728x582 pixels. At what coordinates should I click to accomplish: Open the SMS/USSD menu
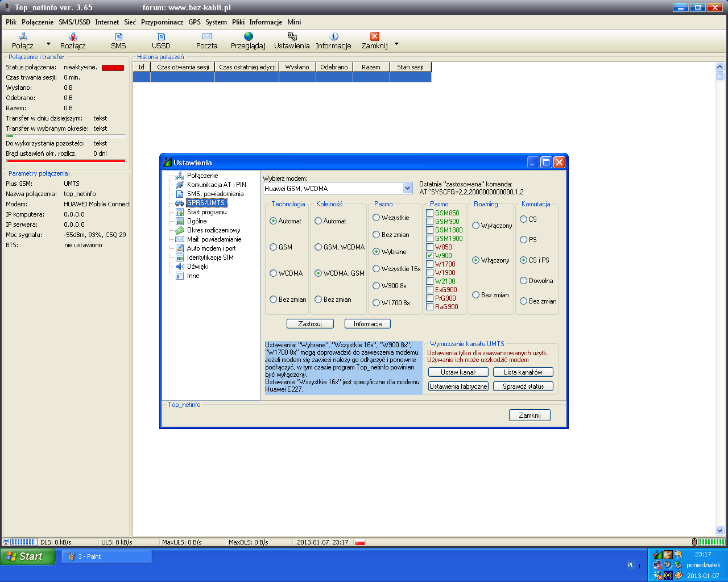click(75, 22)
